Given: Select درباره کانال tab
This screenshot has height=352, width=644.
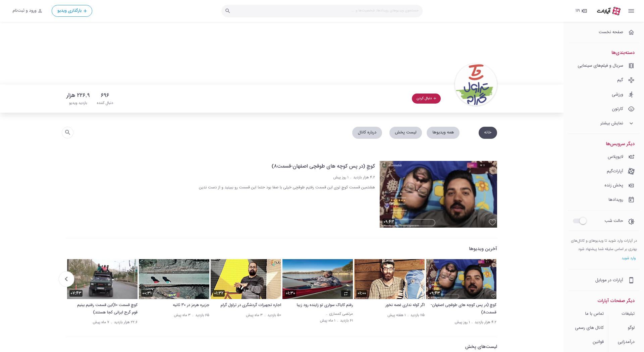Looking at the screenshot, I should (367, 132).
